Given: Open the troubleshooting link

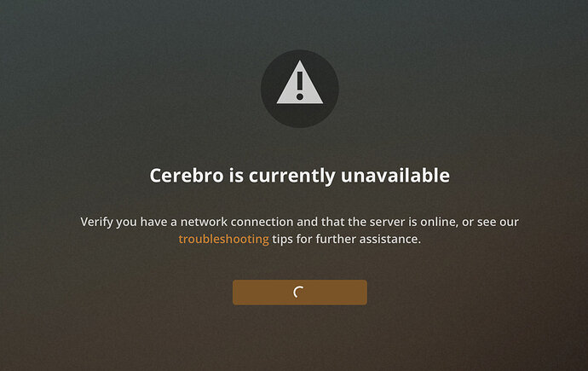Looking at the screenshot, I should click(x=223, y=239).
